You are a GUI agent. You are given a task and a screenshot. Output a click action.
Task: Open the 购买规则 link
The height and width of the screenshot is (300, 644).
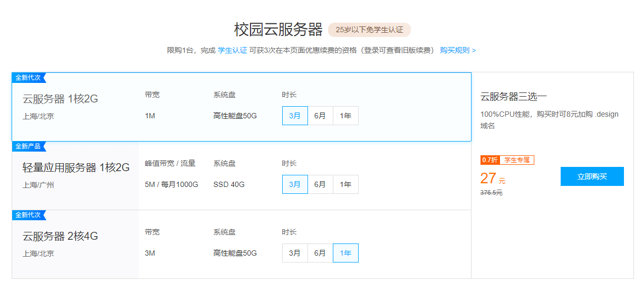click(x=457, y=50)
